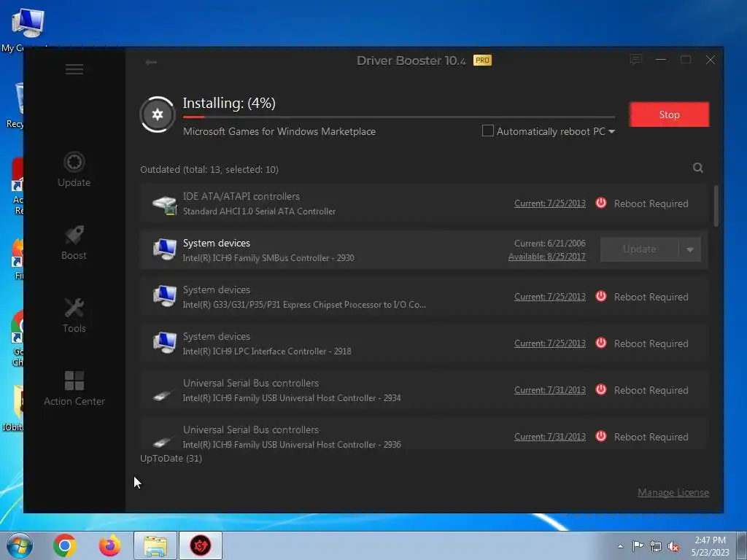
Task: Launch Firefox from the taskbar
Action: coord(110,545)
